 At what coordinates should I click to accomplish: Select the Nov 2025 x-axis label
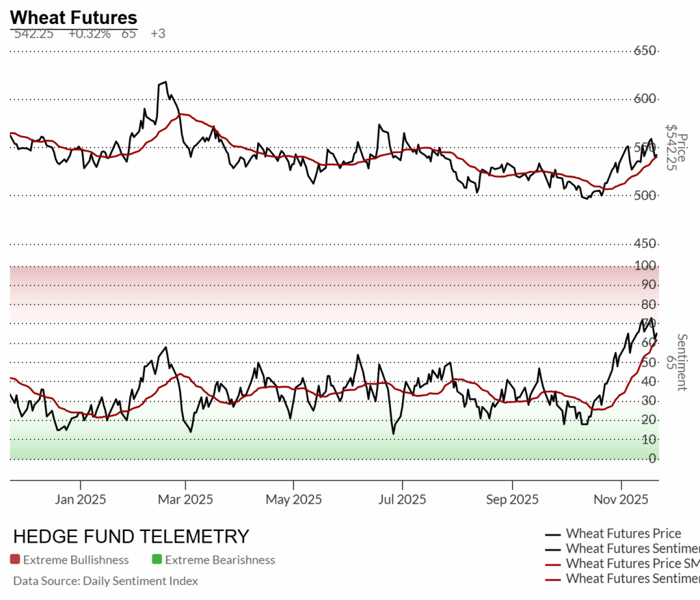coord(621,500)
